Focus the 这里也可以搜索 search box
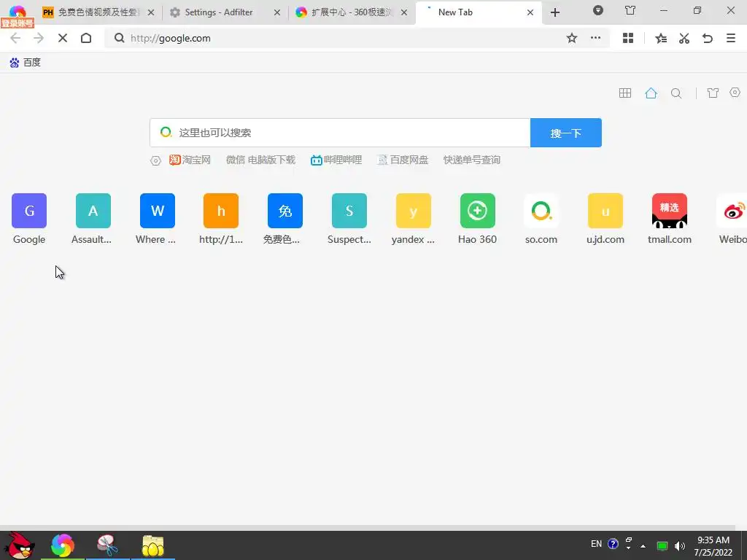Screen dimensions: 747x560 coord(340,133)
